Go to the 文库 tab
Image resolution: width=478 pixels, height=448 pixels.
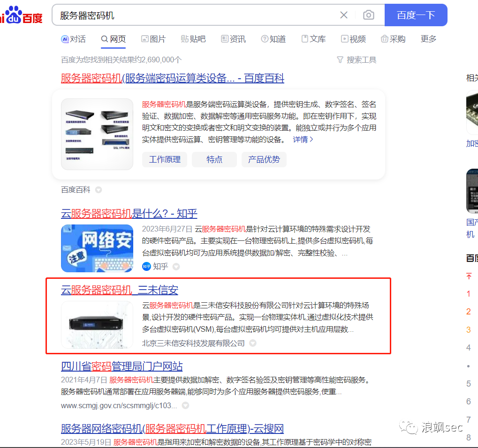(313, 39)
